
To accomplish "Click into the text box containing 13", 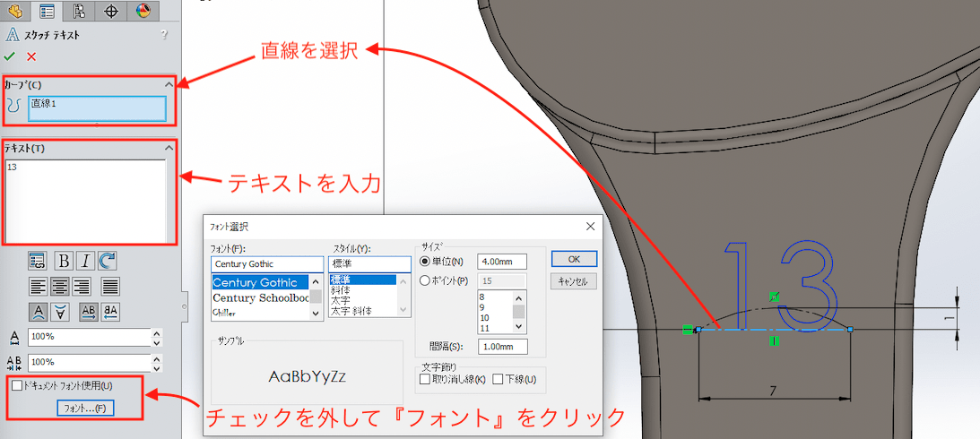I will (x=86, y=201).
